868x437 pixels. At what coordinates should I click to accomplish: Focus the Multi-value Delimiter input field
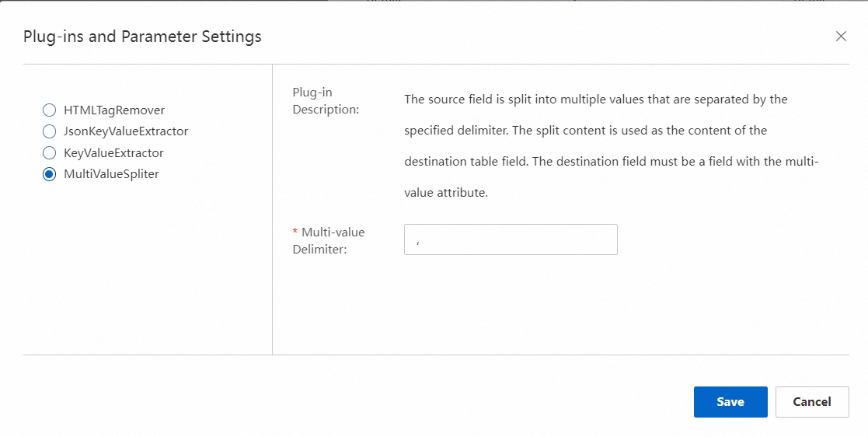coord(511,239)
